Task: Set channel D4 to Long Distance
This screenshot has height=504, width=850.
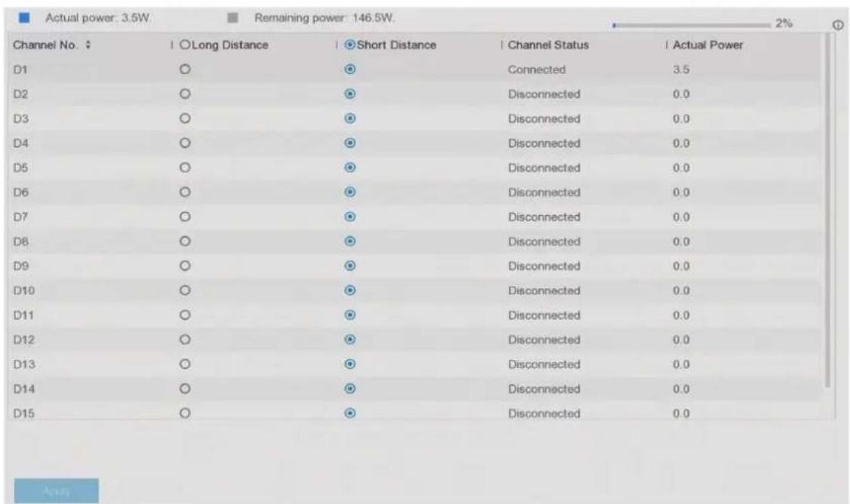Action: tap(185, 143)
